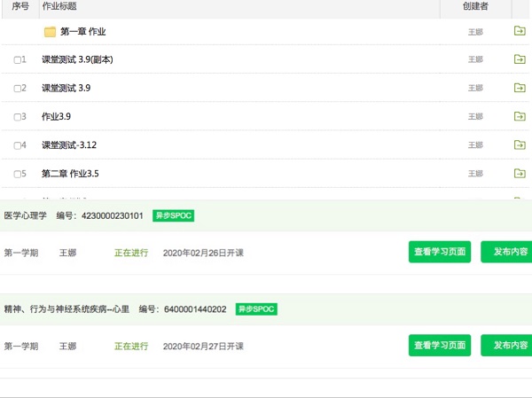
Task: Select the checkbox in row 2
Action: tap(18, 89)
